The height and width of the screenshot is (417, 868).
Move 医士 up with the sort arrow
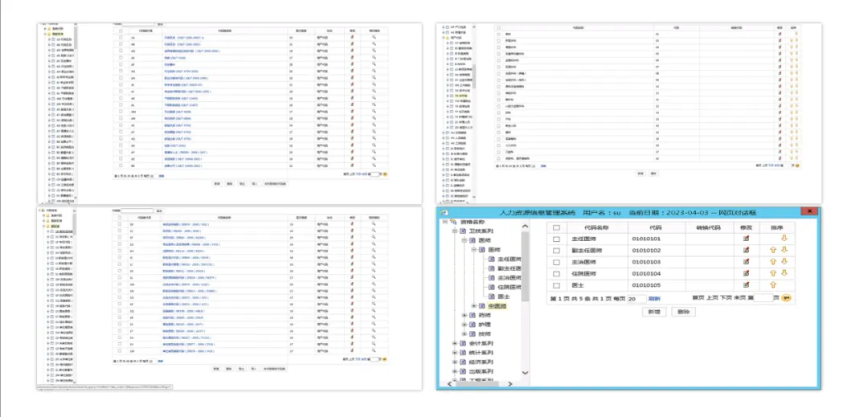click(773, 284)
